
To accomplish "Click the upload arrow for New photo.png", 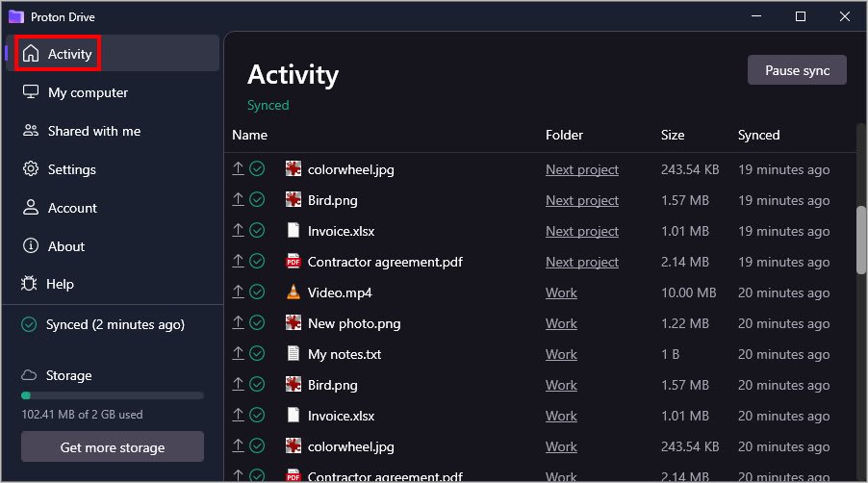I will 238,322.
